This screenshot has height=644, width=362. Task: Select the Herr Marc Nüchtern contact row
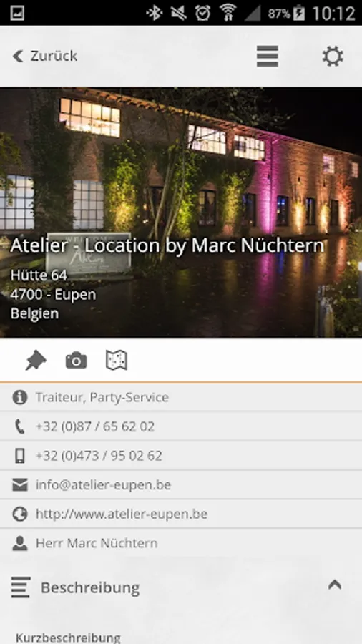[x=181, y=543]
